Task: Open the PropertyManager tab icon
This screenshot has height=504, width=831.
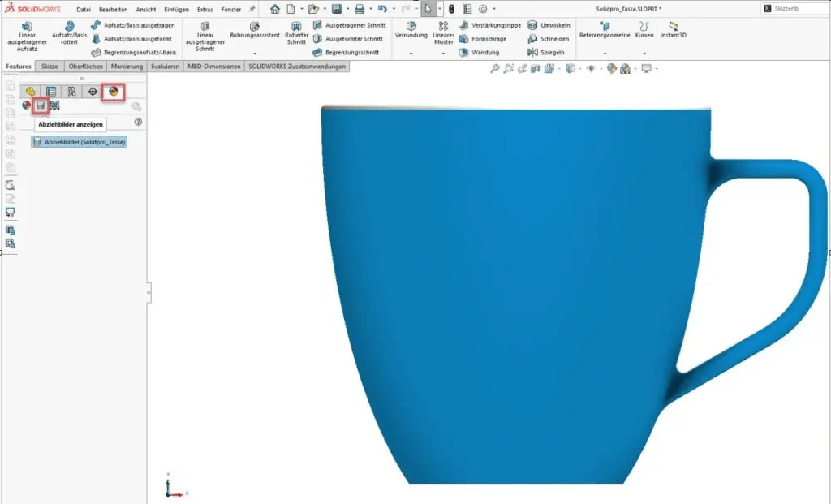Action: point(51,92)
